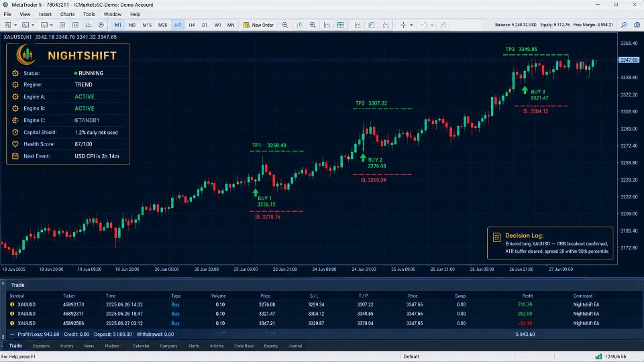Select the crosshair cursor tool
644x362 pixels.
tap(403, 25)
